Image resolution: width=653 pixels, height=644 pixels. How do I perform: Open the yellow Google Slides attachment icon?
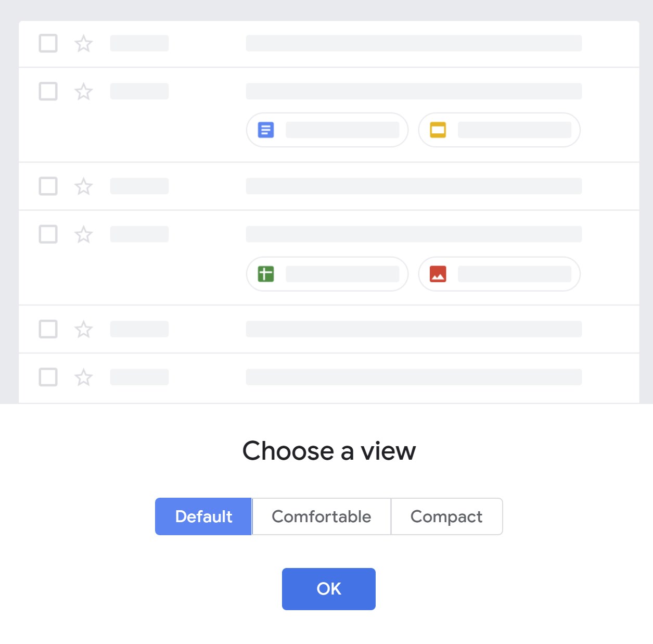point(438,130)
